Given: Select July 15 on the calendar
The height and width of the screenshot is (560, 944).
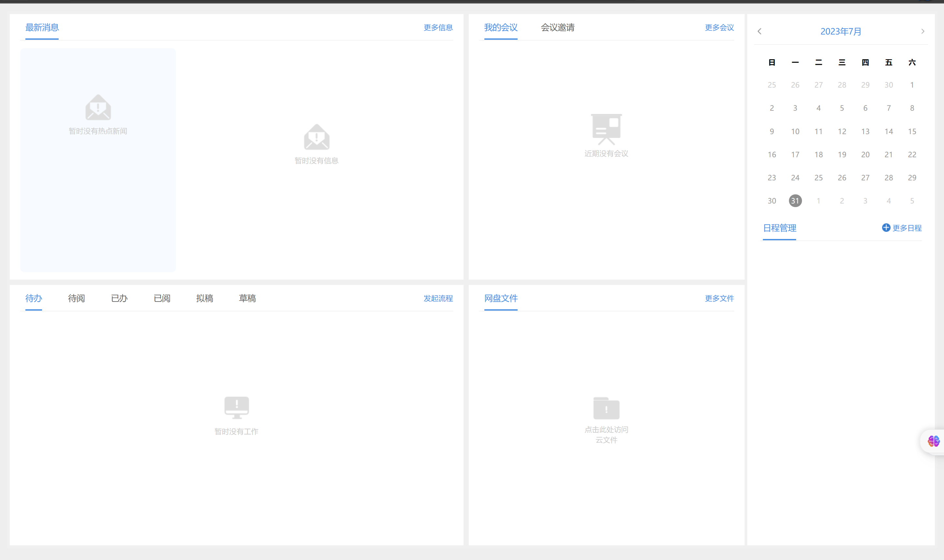Looking at the screenshot, I should (912, 131).
